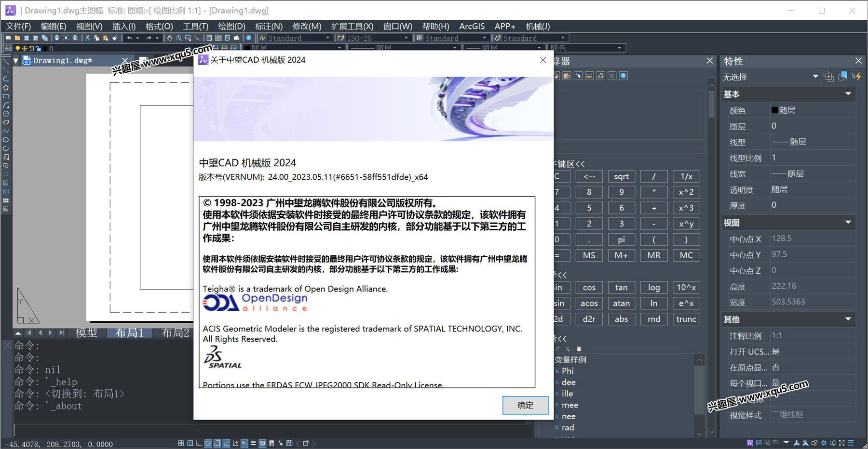This screenshot has width=868, height=449.
Task: Click the select objects icon in properties panel
Action: point(842,76)
